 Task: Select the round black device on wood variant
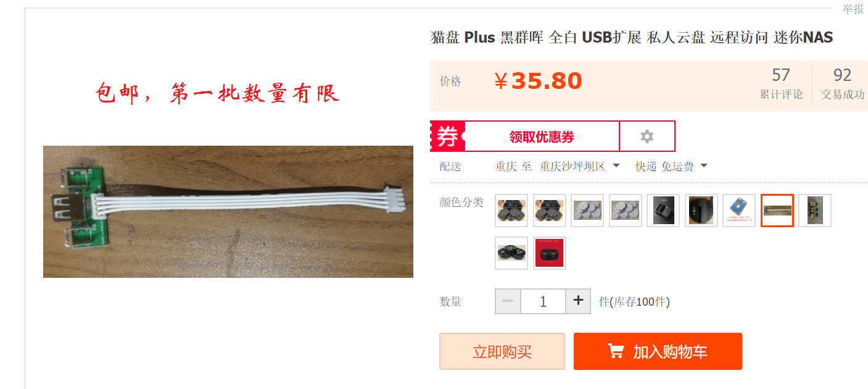701,211
